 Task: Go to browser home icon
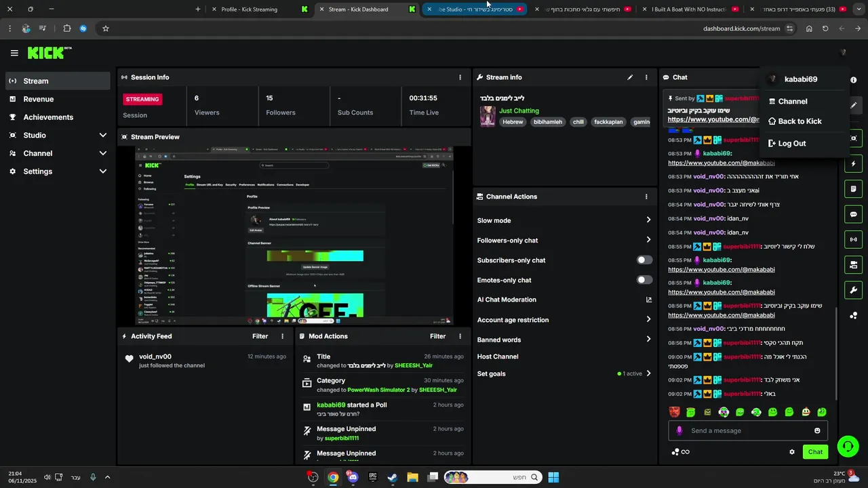coord(809,28)
